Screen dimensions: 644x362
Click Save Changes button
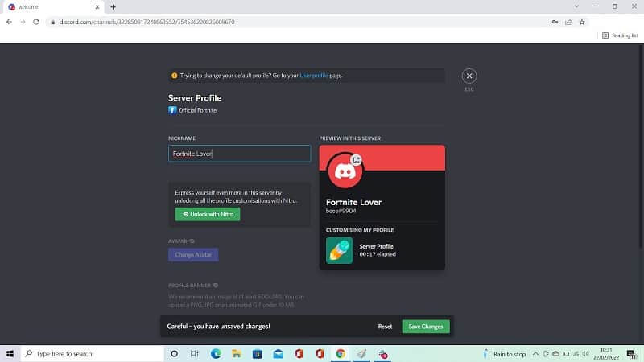(426, 327)
